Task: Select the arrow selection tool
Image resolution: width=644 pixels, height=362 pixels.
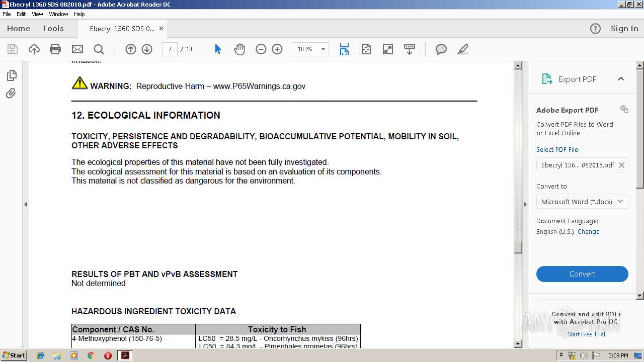Action: (x=218, y=49)
